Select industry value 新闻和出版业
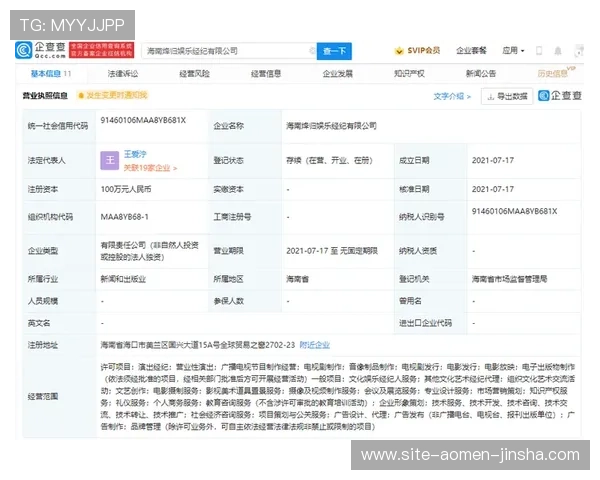 click(x=123, y=279)
